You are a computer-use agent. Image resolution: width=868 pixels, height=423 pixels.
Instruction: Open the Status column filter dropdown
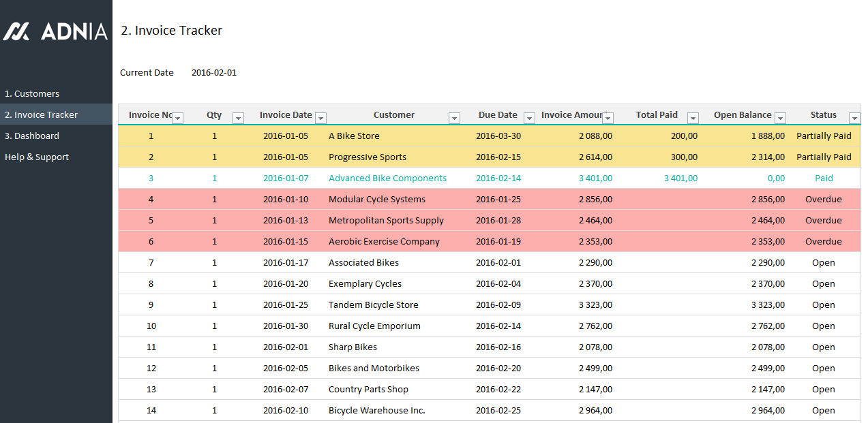click(x=855, y=117)
